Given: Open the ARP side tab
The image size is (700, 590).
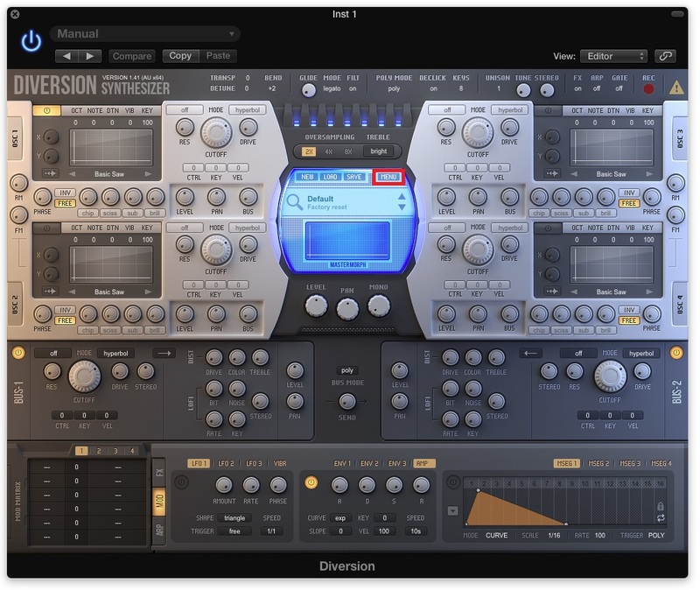Looking at the screenshot, I should pos(159,530).
